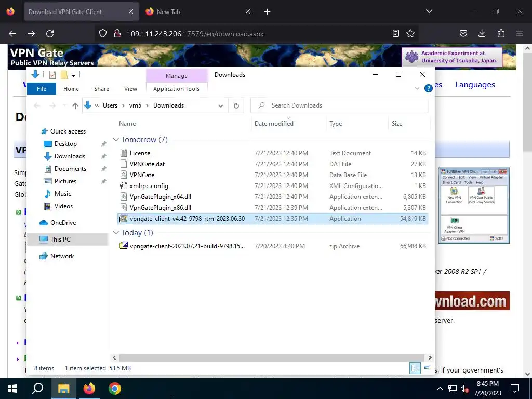Open taskbar search magnifier
This screenshot has height=399, width=532.
coord(37,389)
